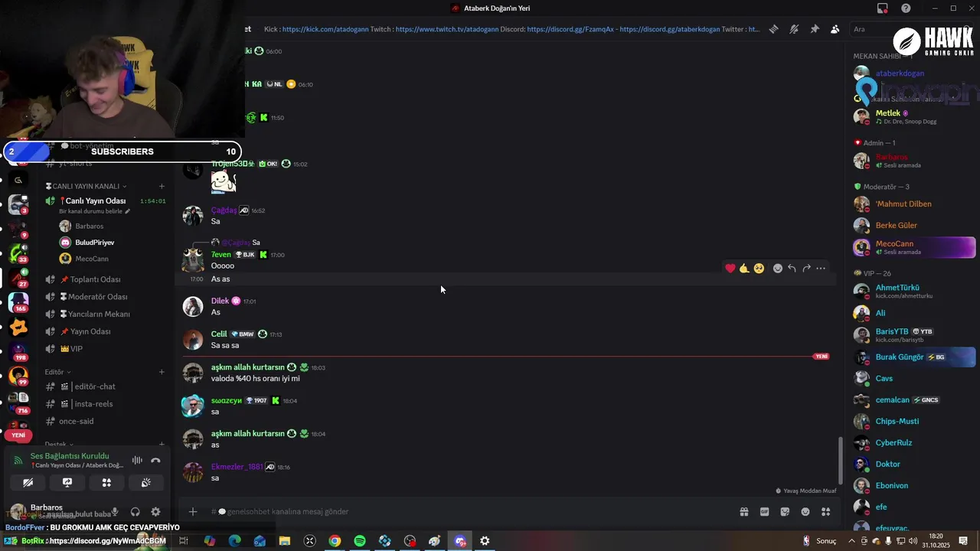
Task: Open Dilek's profile from message
Action: (220, 301)
